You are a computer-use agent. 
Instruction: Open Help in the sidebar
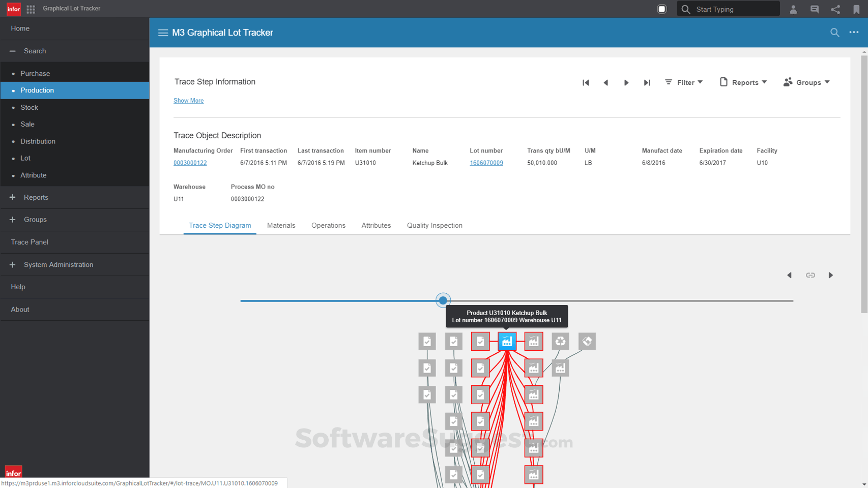75,287
